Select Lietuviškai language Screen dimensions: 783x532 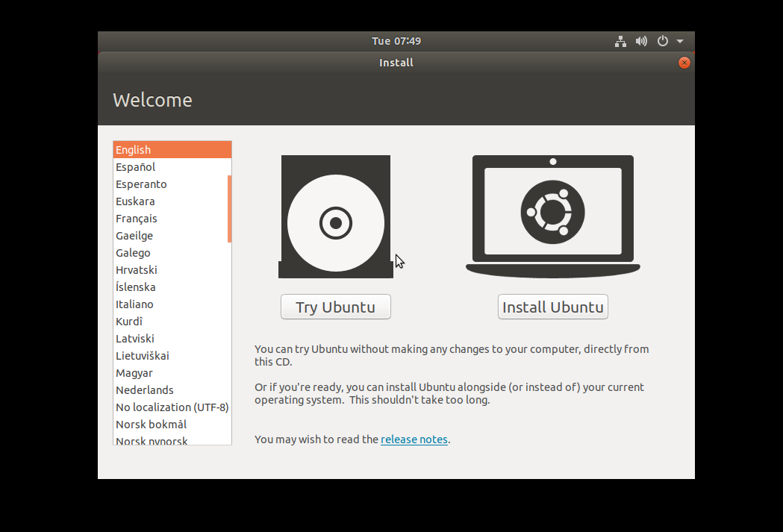coord(171,356)
